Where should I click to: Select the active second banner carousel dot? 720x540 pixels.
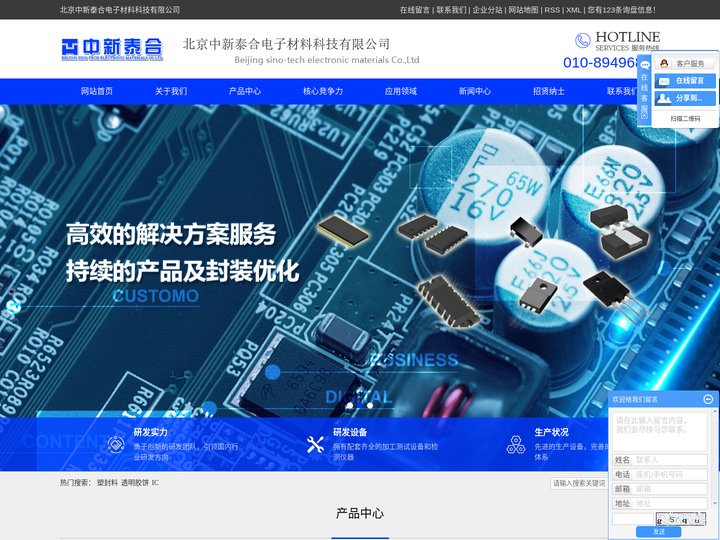pos(360,405)
